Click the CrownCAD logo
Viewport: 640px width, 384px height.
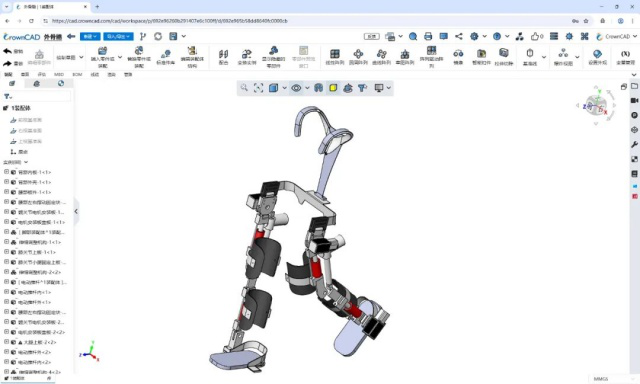coord(21,37)
